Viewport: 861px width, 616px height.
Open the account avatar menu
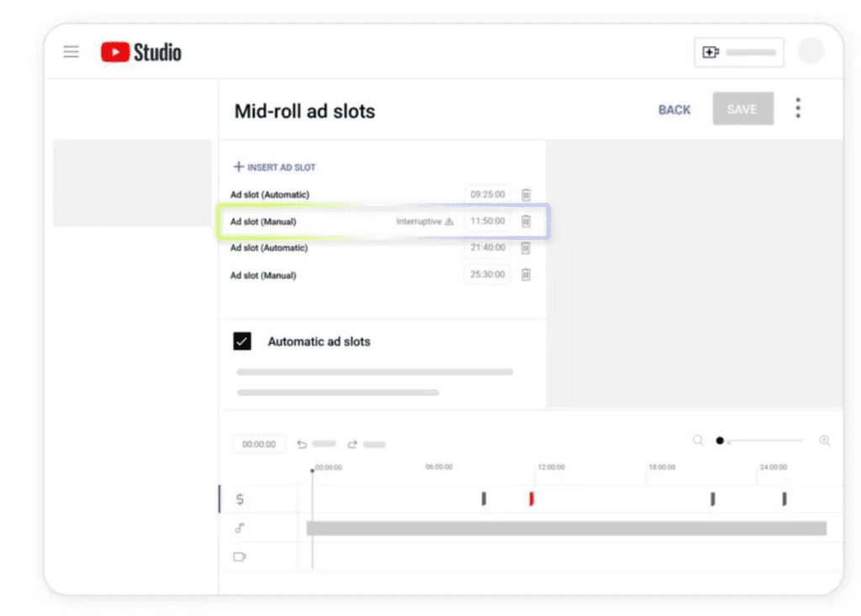tap(811, 52)
